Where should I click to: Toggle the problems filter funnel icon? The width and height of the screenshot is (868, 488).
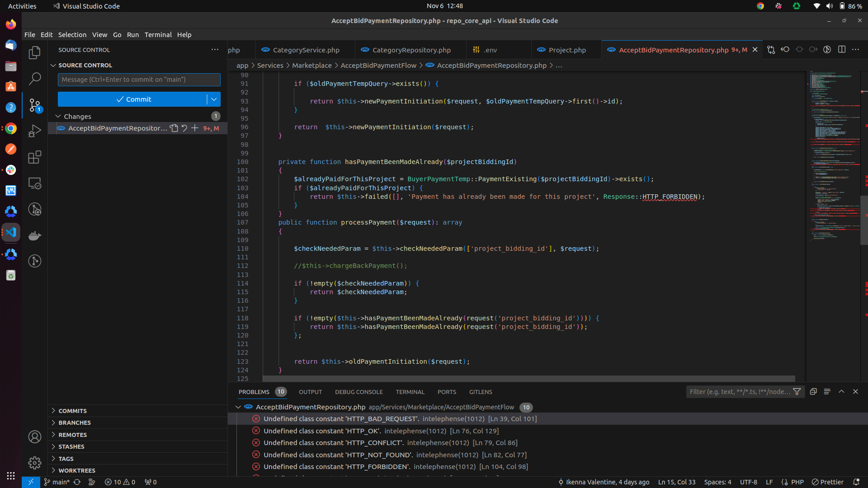pyautogui.click(x=797, y=392)
